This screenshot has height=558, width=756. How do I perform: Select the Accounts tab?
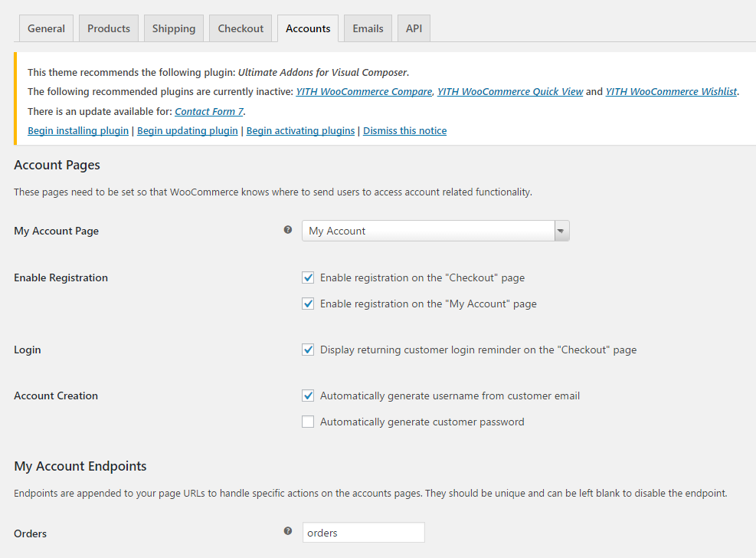tap(308, 28)
